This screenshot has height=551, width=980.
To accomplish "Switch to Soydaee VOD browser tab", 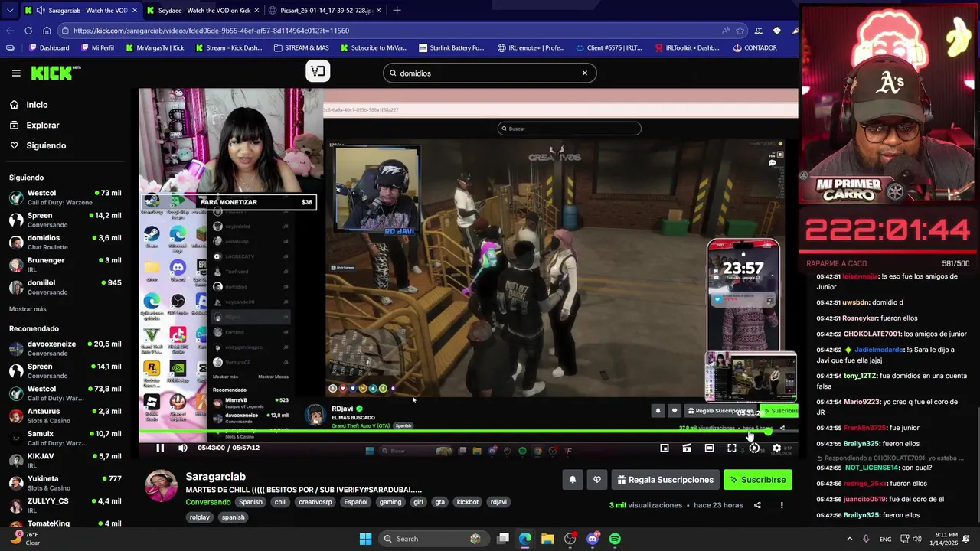I will [x=203, y=11].
